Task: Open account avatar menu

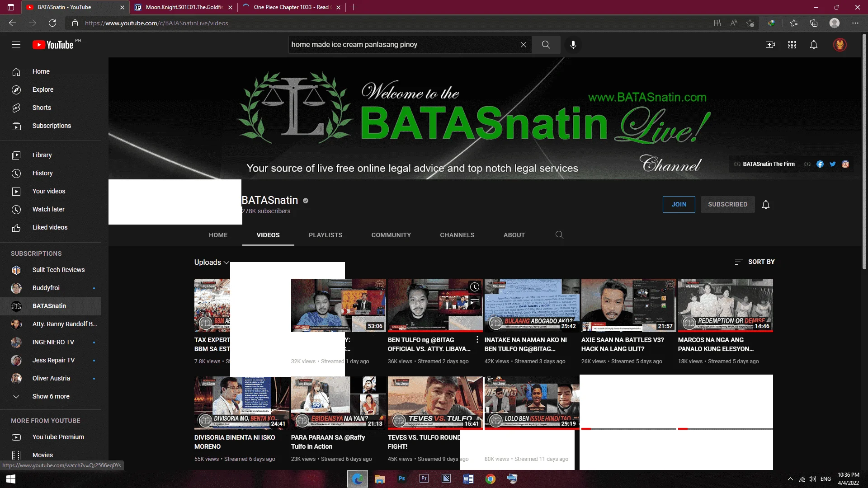Action: (x=840, y=45)
